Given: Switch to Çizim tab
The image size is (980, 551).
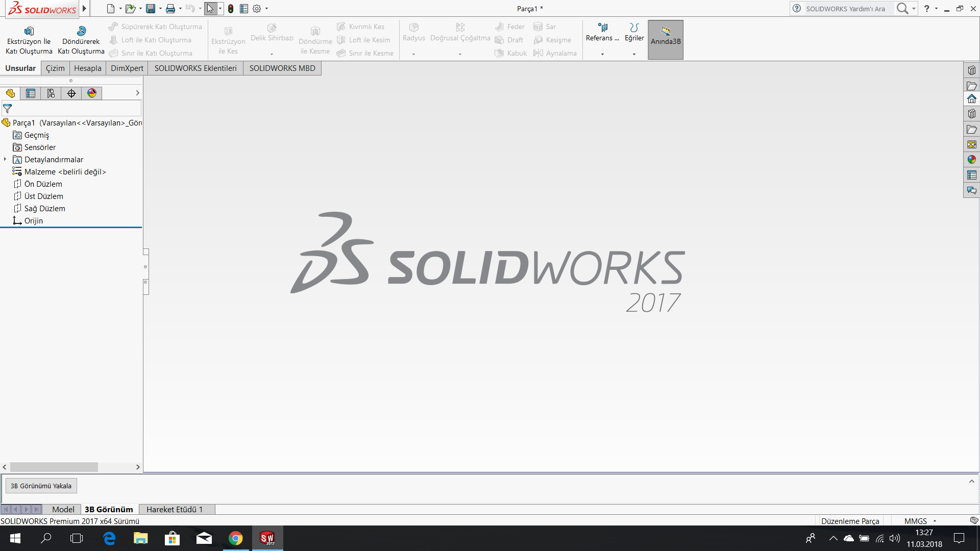Looking at the screenshot, I should (55, 68).
